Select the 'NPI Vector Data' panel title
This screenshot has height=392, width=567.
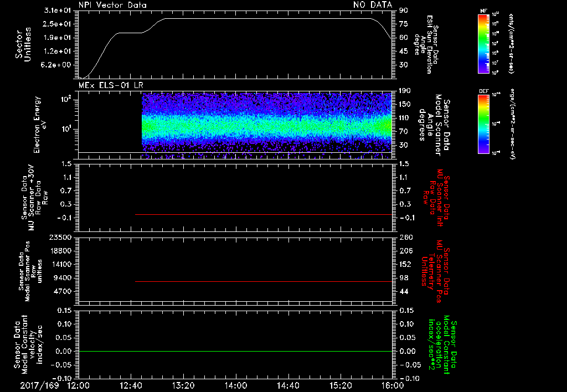(112, 5)
